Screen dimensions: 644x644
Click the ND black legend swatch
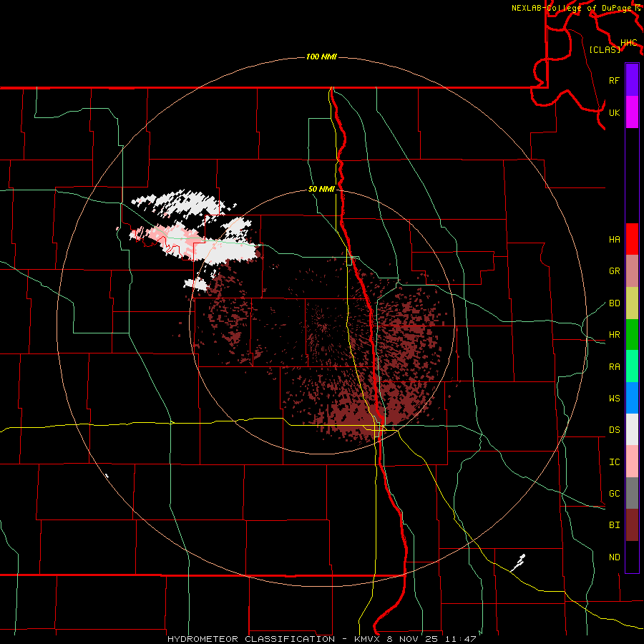click(632, 557)
